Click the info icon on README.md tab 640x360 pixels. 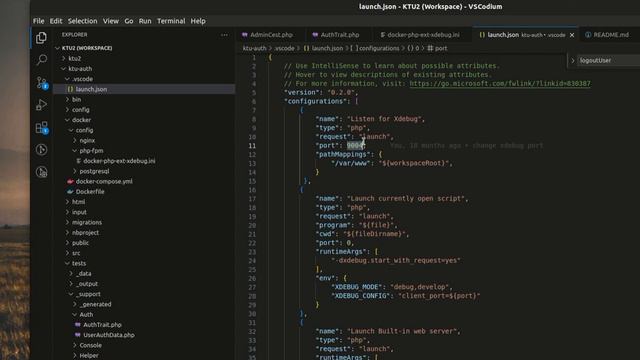(x=588, y=35)
